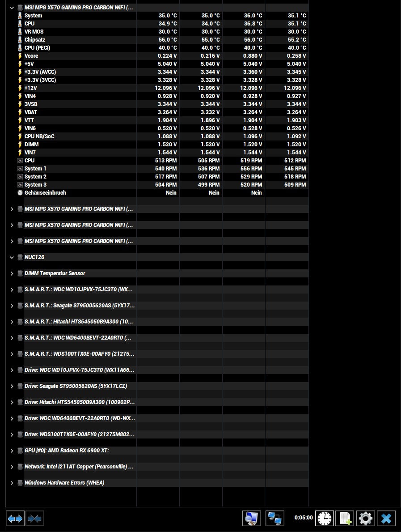Click the lightning icon beside VBAT

[20, 112]
